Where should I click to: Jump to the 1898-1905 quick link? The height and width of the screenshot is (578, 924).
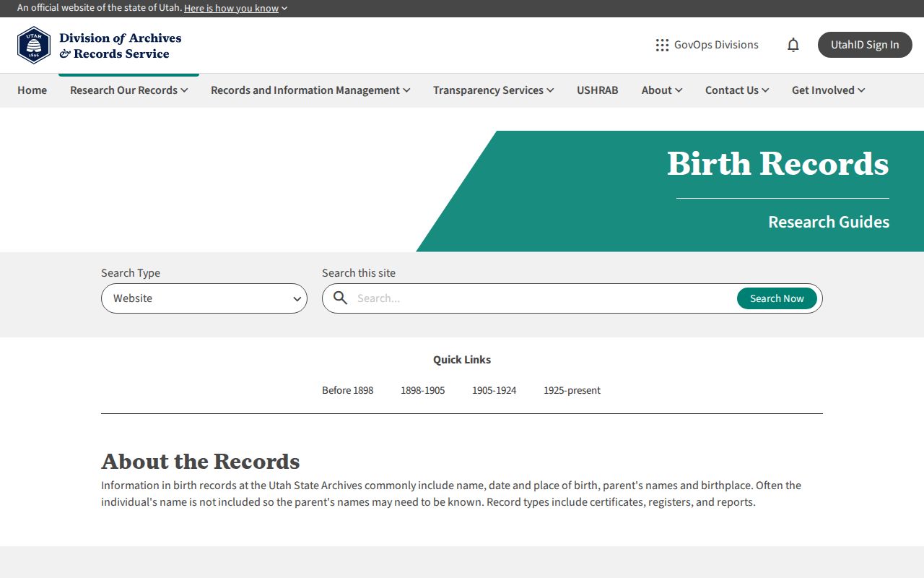(x=423, y=390)
